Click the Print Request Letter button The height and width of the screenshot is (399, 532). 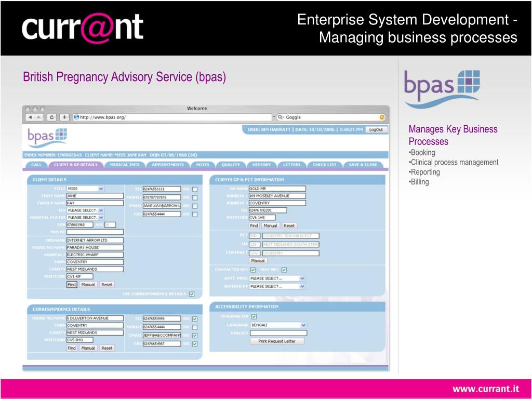click(x=277, y=341)
